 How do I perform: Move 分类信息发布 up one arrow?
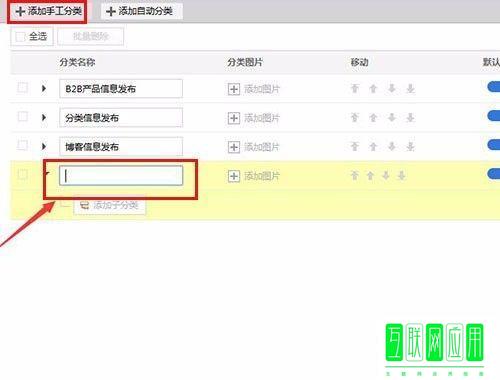[x=373, y=117]
